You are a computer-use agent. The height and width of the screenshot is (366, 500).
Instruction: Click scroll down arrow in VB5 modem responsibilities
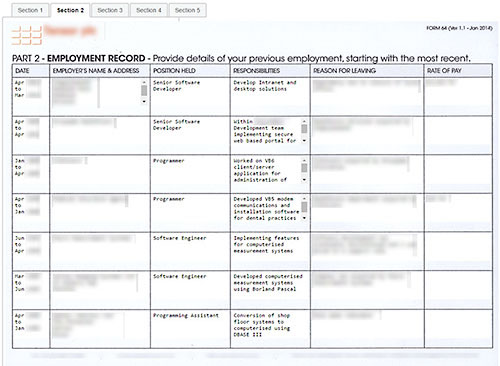coord(304,218)
